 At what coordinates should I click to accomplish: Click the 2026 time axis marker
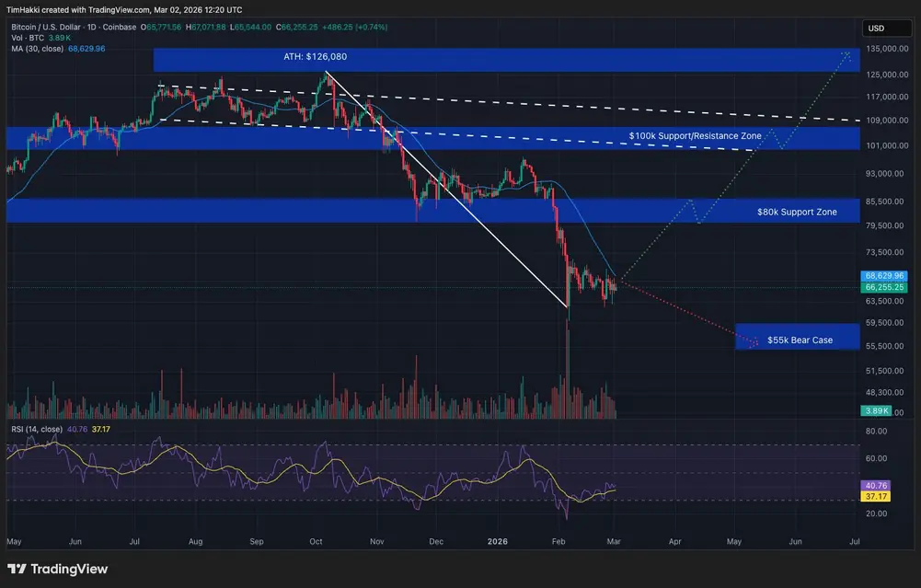[498, 542]
